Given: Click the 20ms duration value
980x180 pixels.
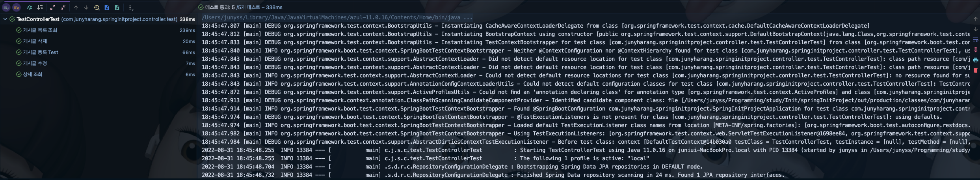Looking at the screenshot, I should click(189, 41).
